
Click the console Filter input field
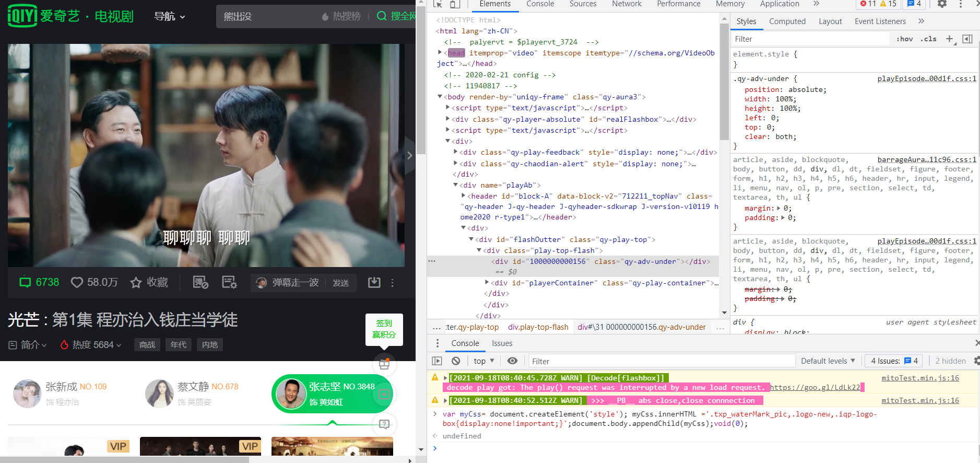tap(660, 361)
